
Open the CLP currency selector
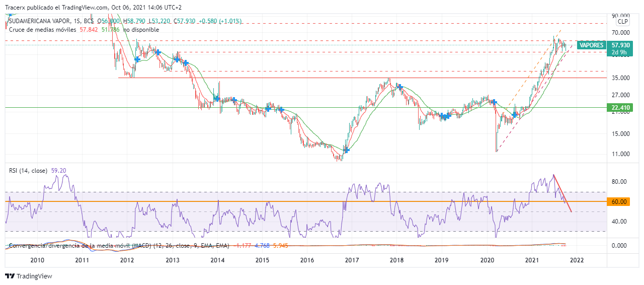pyautogui.click(x=622, y=21)
